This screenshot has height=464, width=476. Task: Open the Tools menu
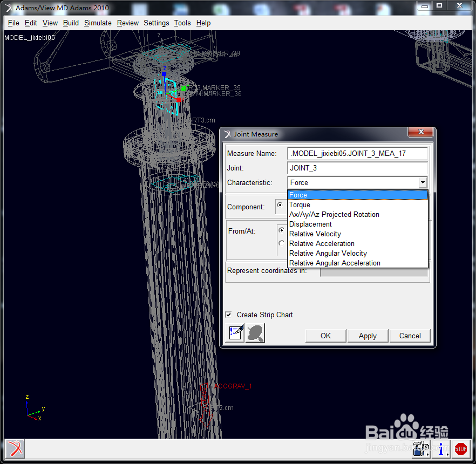point(182,23)
